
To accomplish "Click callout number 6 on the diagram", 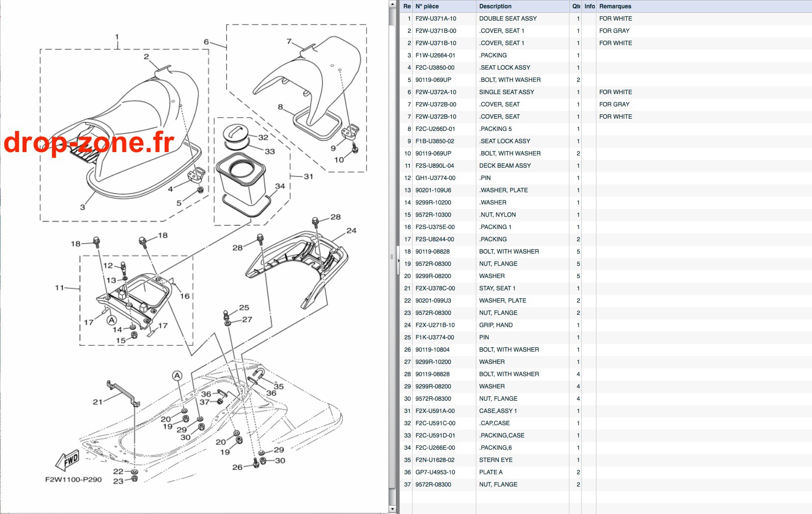I will click(206, 42).
